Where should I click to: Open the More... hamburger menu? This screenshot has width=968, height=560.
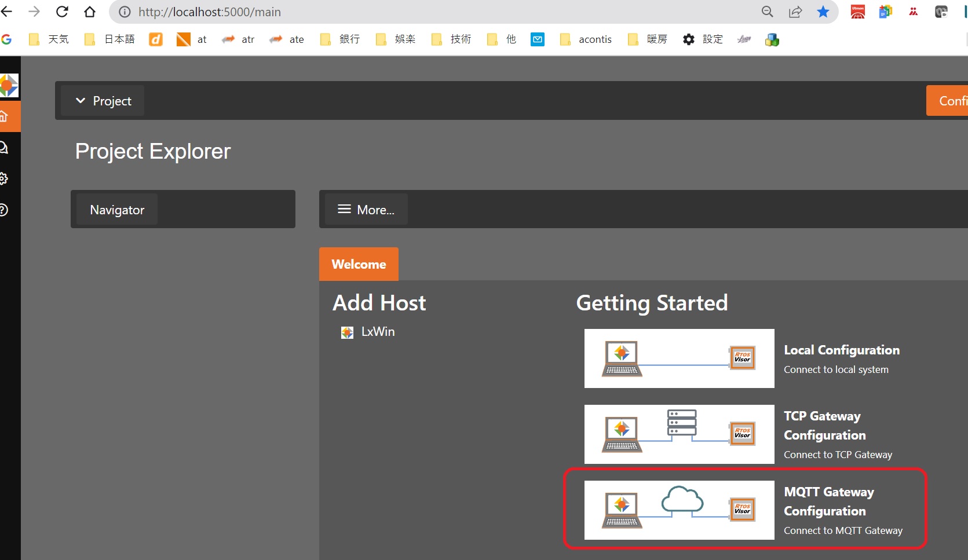[x=366, y=210]
